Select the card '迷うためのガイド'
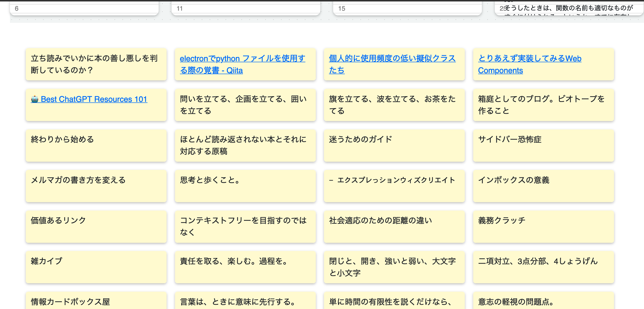Viewport: 644px width, 309px height. pyautogui.click(x=394, y=146)
